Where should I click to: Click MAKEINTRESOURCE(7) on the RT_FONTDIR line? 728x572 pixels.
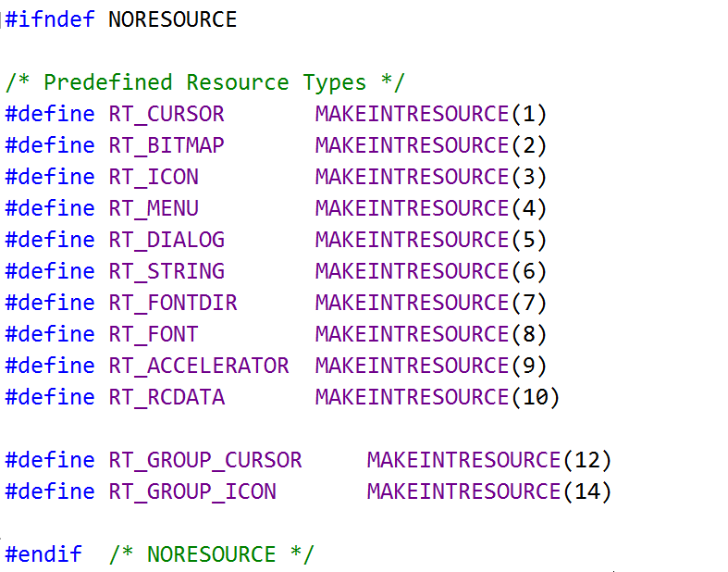click(431, 303)
